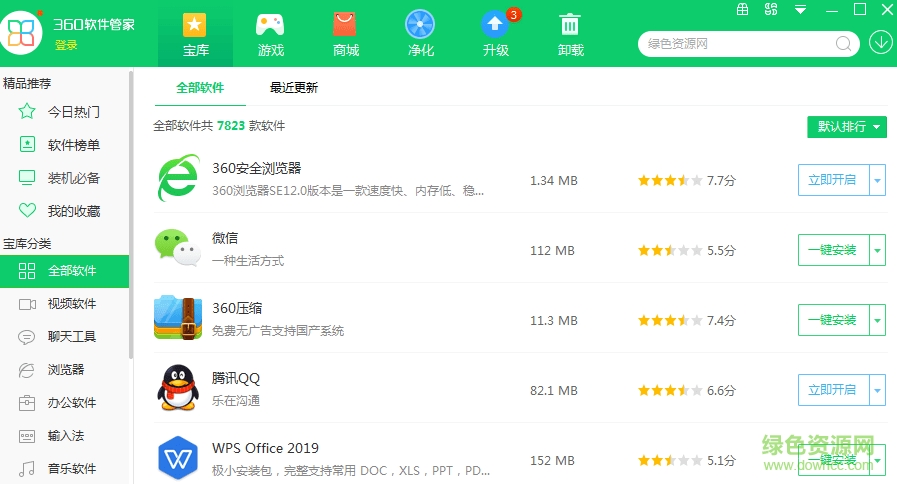Expand install options arrow for 微信
This screenshot has width=897, height=484.
click(877, 251)
